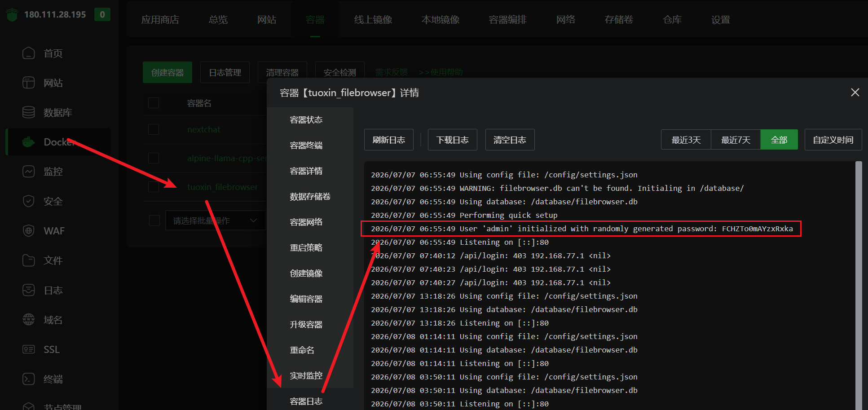Click the message count badge 0
The height and width of the screenshot is (410, 868).
102,14
